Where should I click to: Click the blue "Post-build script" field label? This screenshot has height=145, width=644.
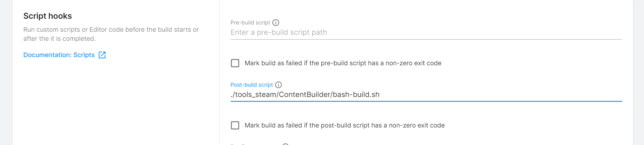click(x=251, y=85)
